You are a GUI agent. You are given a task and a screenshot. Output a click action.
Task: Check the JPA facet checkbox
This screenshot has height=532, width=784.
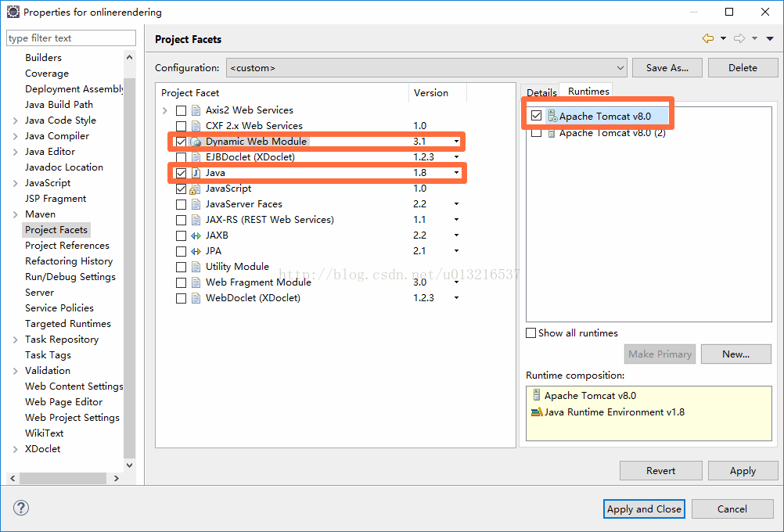pyautogui.click(x=181, y=251)
